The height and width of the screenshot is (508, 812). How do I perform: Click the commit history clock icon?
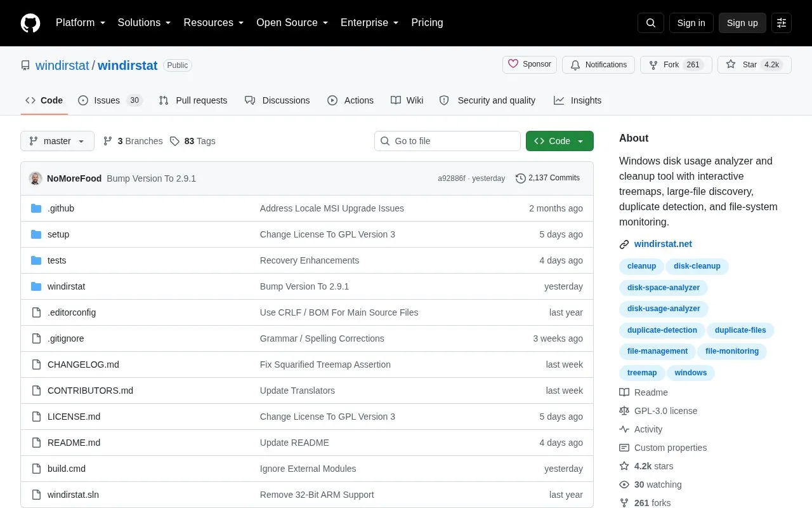click(521, 178)
